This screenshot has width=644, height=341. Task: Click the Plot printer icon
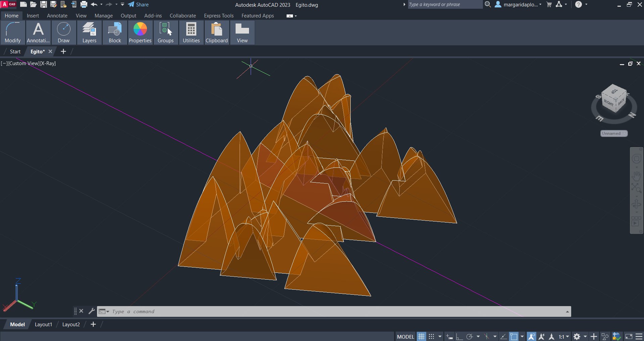84,5
